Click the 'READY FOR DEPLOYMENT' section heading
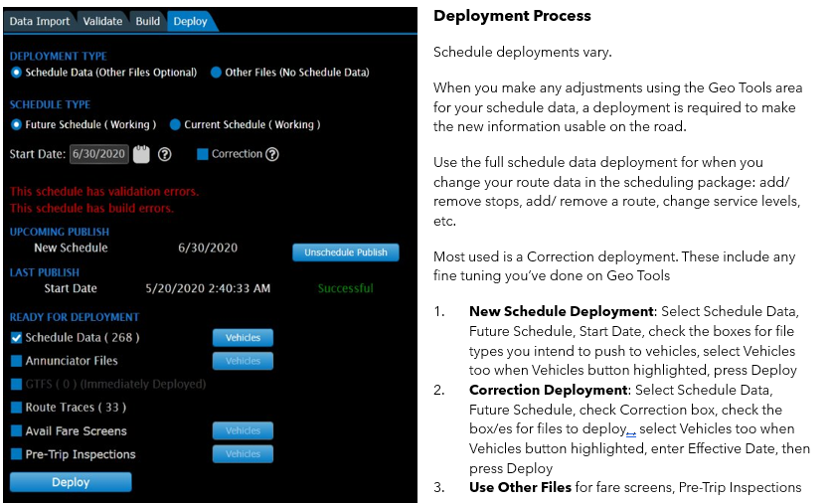833x504 pixels. pyautogui.click(x=75, y=317)
